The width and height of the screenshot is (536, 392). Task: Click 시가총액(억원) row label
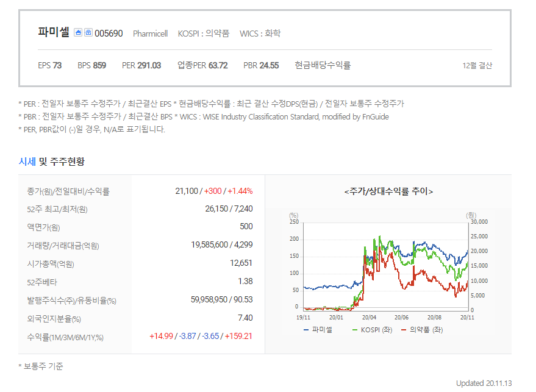pyautogui.click(x=51, y=264)
